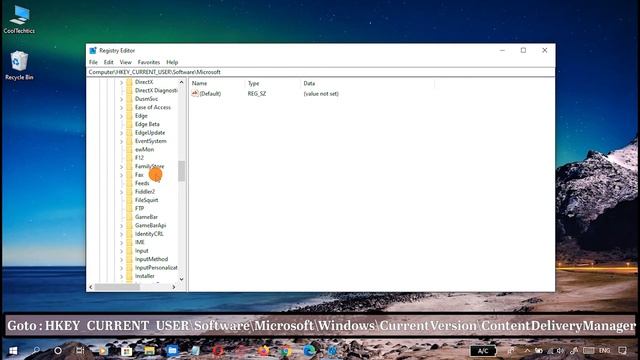This screenshot has width=640, height=360.
Task: Open the File menu
Action: click(x=93, y=62)
